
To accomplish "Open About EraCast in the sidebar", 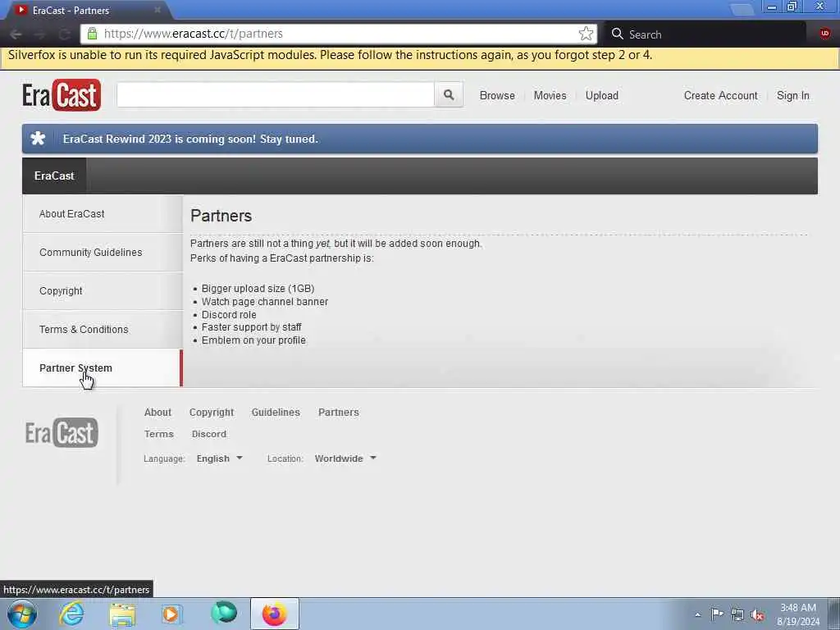I will tap(103, 214).
